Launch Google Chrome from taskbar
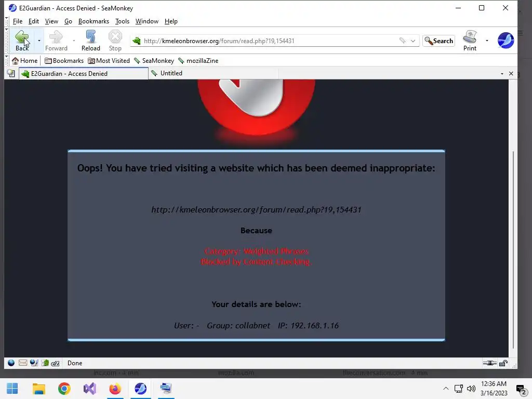Viewport: 532px width, 399px height. point(64,389)
